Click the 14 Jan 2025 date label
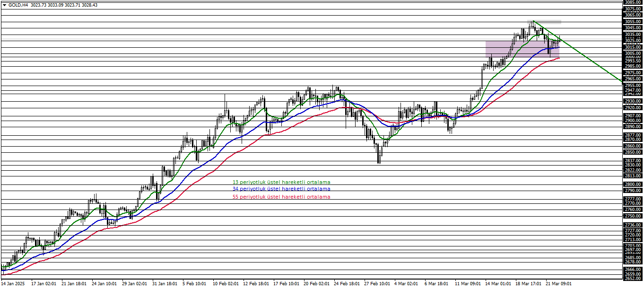This screenshot has width=644, height=289. click(x=13, y=284)
